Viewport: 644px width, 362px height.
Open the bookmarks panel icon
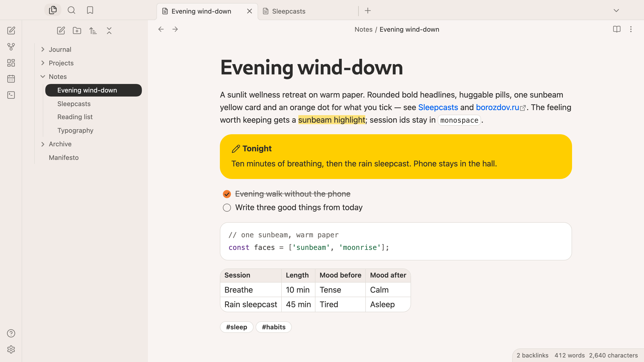tap(90, 10)
